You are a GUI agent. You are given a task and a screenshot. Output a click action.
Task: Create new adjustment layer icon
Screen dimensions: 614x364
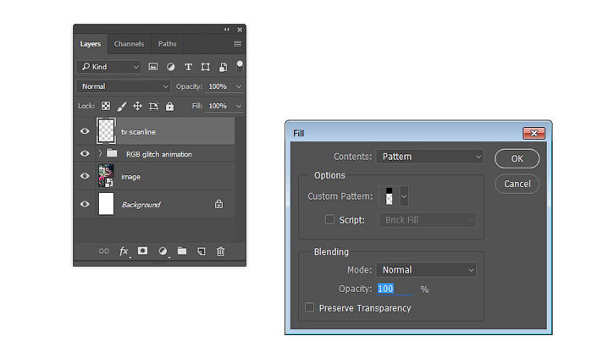tap(163, 251)
